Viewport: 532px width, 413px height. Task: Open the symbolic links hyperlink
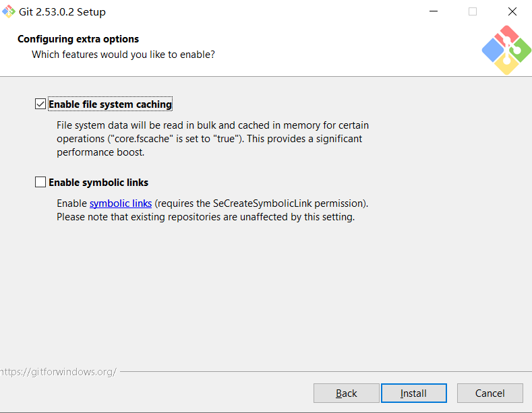(121, 203)
